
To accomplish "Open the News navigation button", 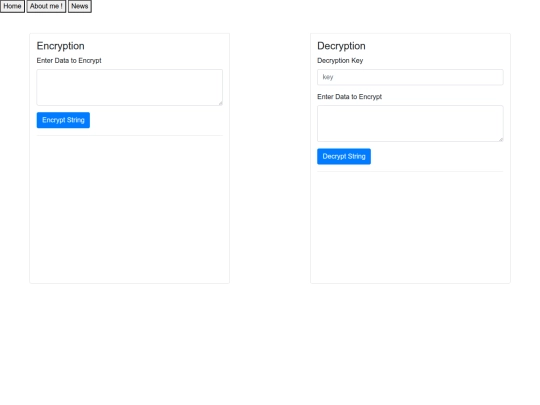I will (80, 6).
